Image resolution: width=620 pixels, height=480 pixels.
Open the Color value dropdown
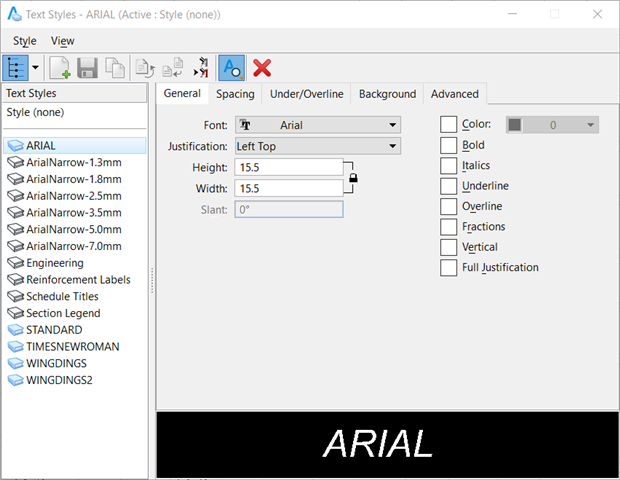(552, 125)
